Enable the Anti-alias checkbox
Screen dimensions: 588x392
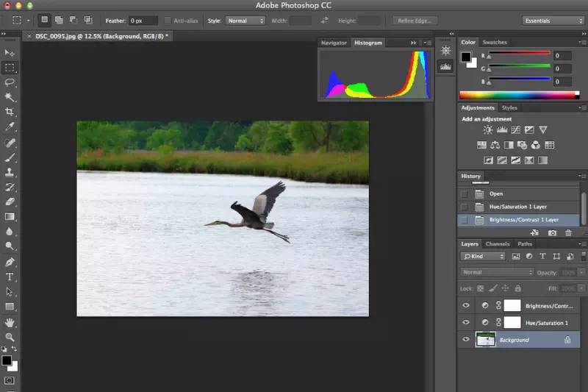coord(168,21)
